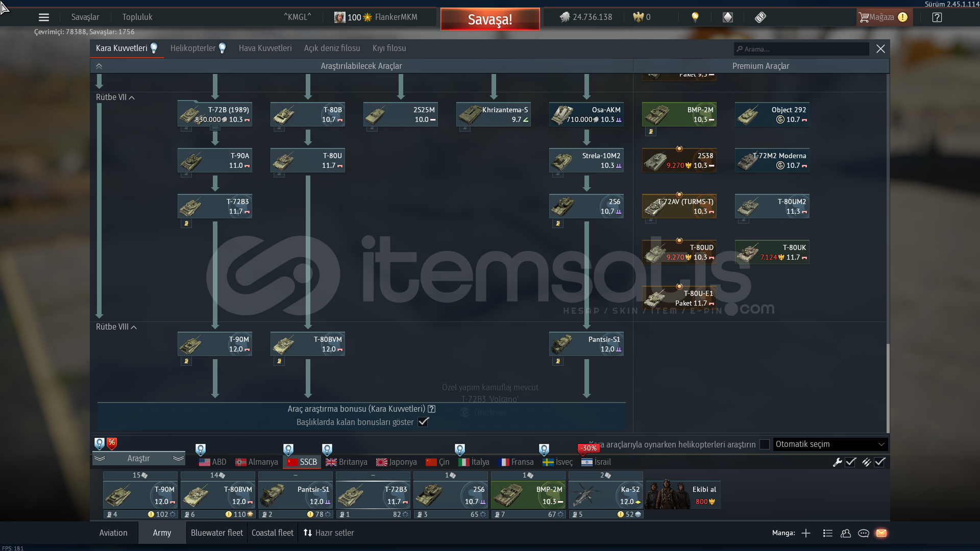The width and height of the screenshot is (980, 551).
Task: Select the T-72M2 Moderna premium tank
Action: tap(772, 160)
